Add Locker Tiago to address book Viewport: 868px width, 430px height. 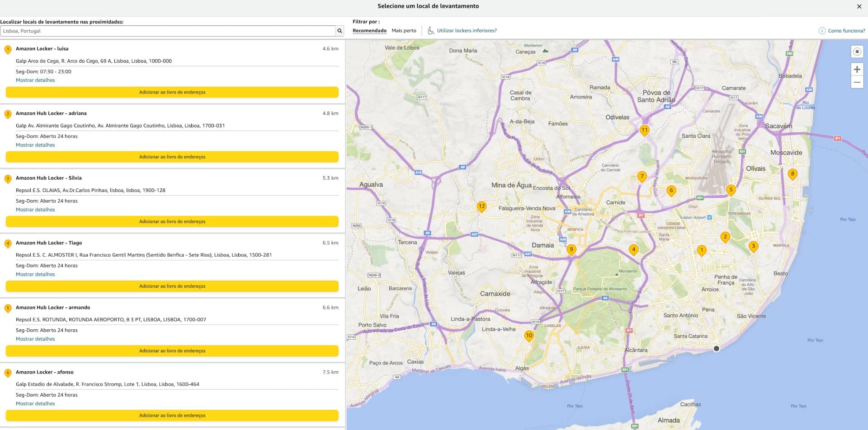click(x=172, y=286)
